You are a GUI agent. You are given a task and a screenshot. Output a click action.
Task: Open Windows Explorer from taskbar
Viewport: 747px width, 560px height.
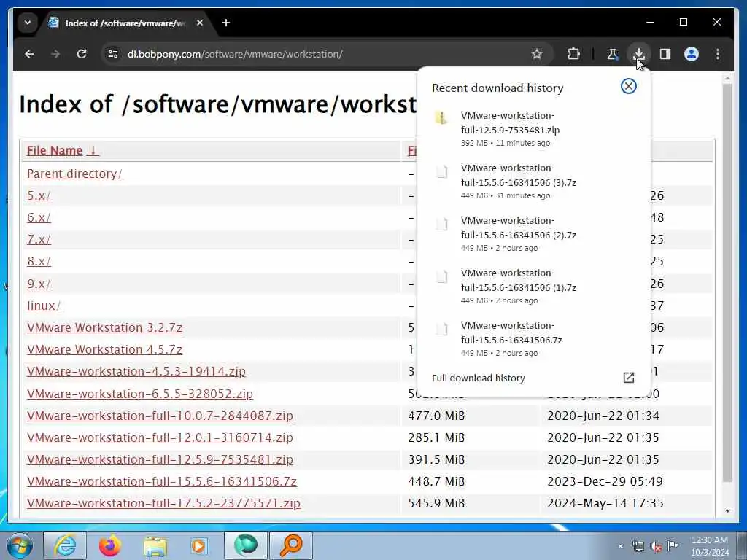coord(155,546)
